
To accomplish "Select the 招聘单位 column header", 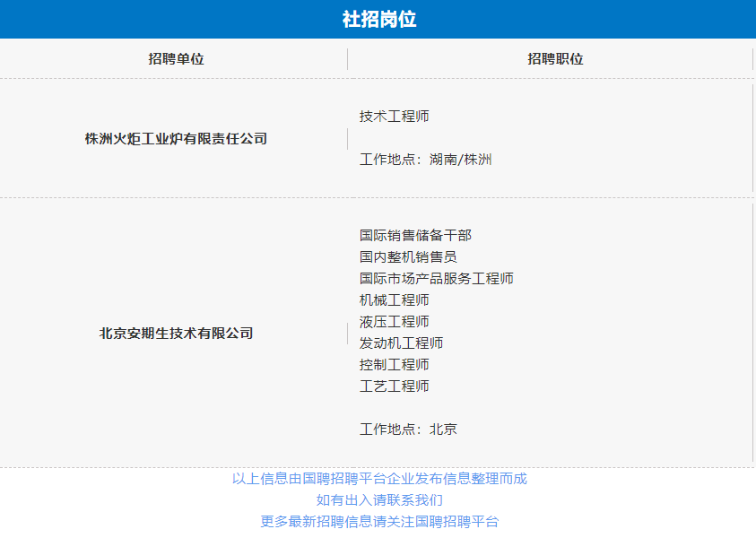I will click(x=176, y=59).
